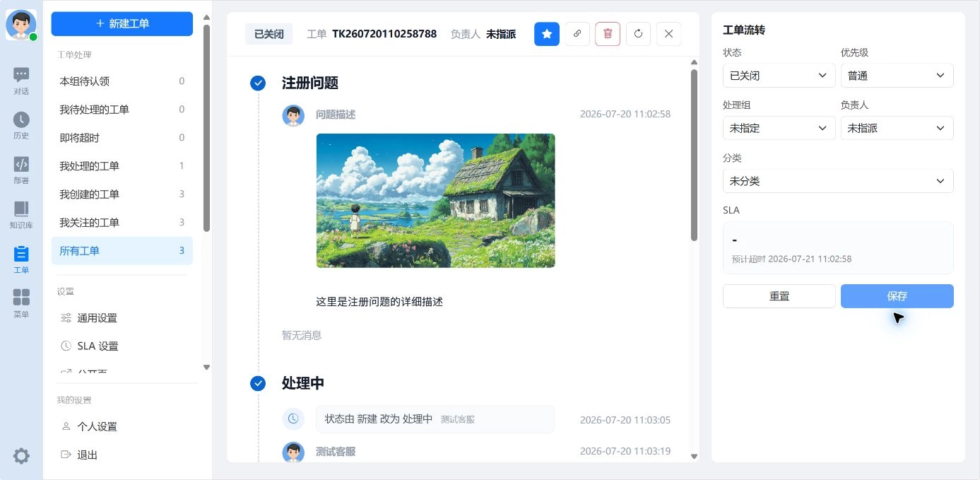Click avatar next to 问题描述
Viewport: 980px width, 480px height.
[293, 115]
